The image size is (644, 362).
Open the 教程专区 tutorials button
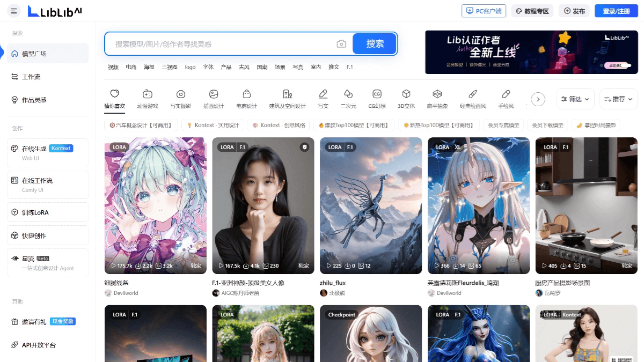[532, 11]
